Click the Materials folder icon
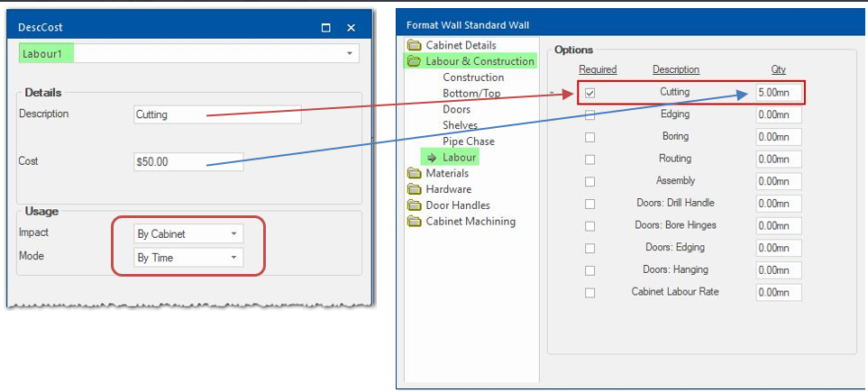The width and height of the screenshot is (868, 392). (x=414, y=173)
